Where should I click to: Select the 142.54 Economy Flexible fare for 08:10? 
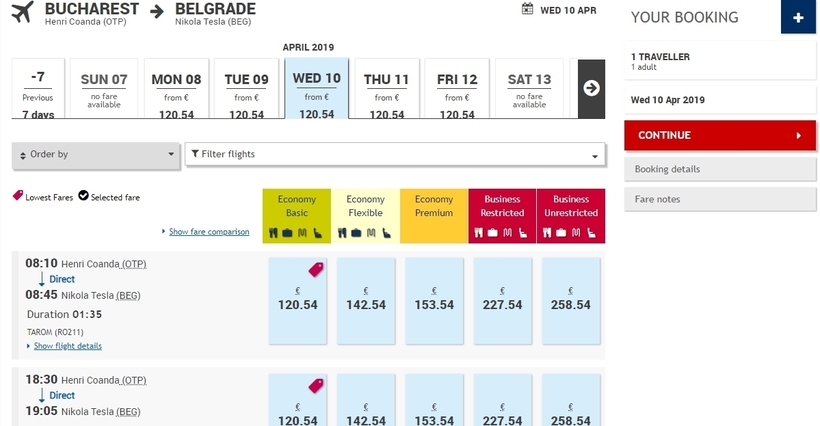[x=366, y=301]
